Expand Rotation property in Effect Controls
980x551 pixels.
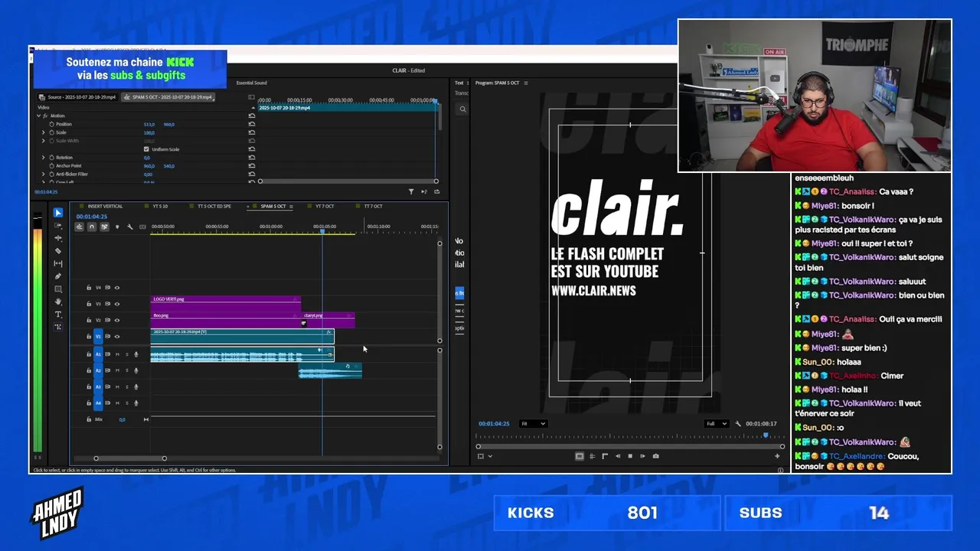click(44, 158)
